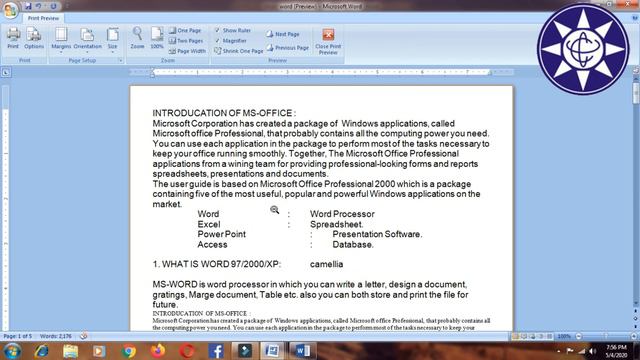Click the vertical scrollbar thumb

pos(636,93)
